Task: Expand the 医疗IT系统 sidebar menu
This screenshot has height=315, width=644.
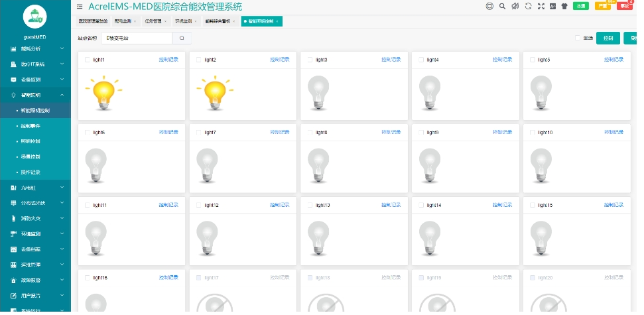Action: tap(35, 64)
